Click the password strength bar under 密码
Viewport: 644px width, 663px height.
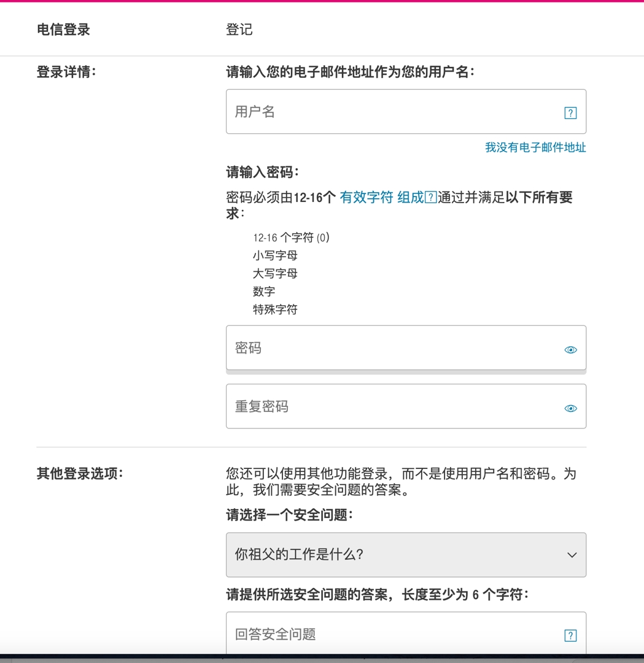[406, 372]
